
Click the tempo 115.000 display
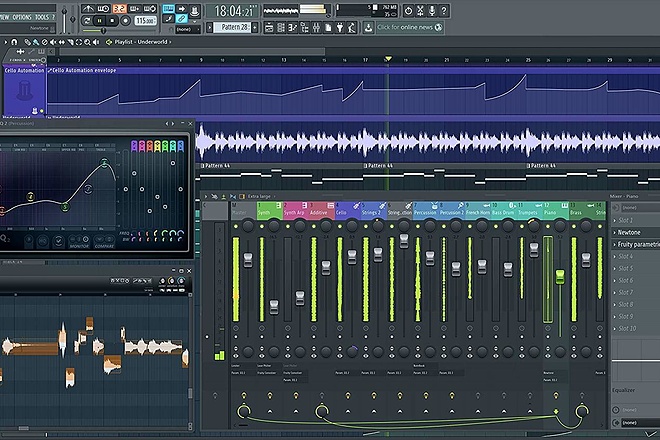coord(146,20)
